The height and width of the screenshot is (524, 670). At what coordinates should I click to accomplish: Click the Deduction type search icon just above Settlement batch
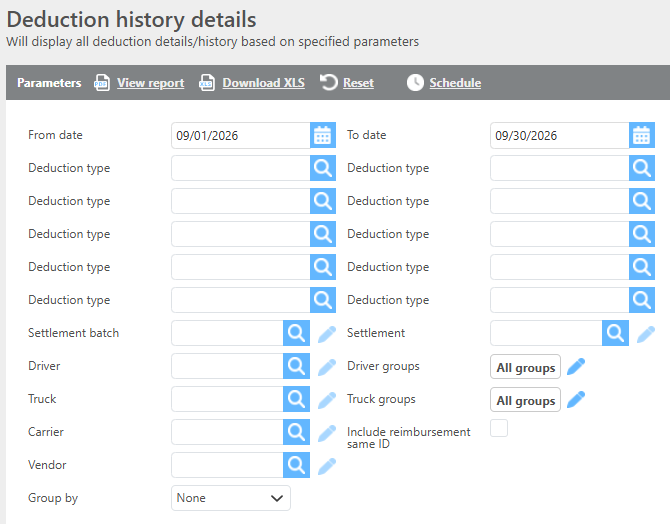click(323, 300)
